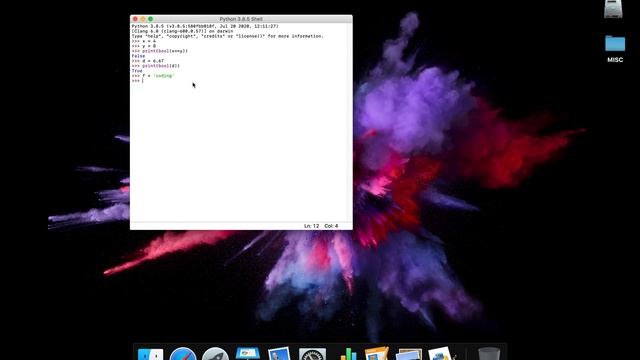
Task: Minimize the Python Shell window
Action: click(x=143, y=19)
